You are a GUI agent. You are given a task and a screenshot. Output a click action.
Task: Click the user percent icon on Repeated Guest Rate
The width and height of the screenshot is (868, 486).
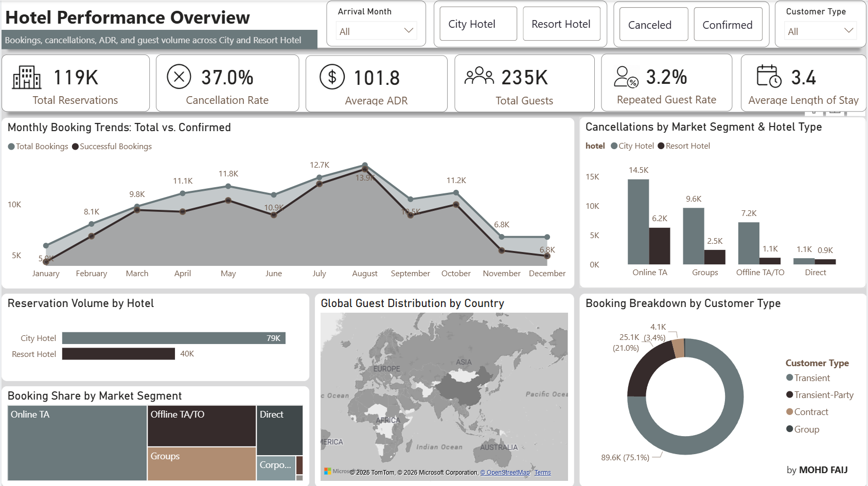click(626, 77)
